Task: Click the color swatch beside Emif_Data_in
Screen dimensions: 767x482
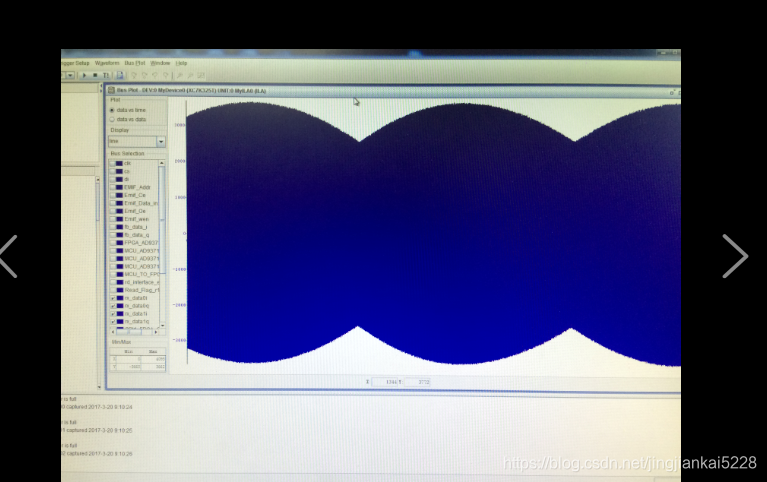Action: pyautogui.click(x=119, y=203)
